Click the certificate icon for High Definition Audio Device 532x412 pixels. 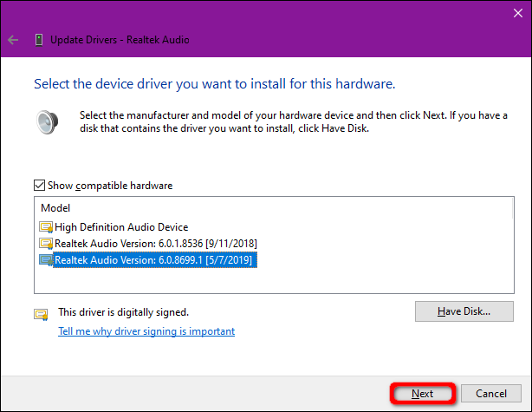pyautogui.click(x=46, y=227)
